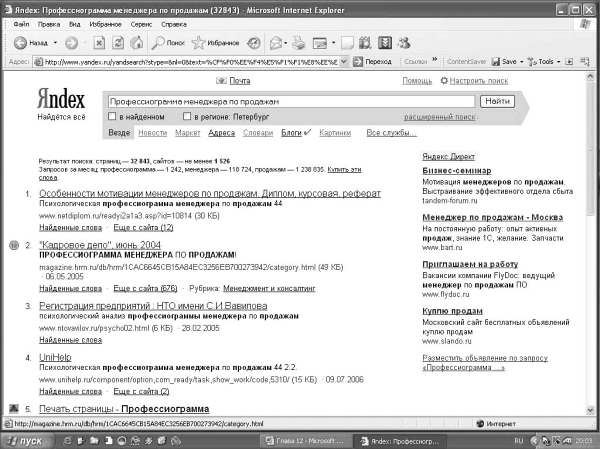600x449 pixels.
Task: Switch to the Картинки search tab
Action: pos(335,133)
